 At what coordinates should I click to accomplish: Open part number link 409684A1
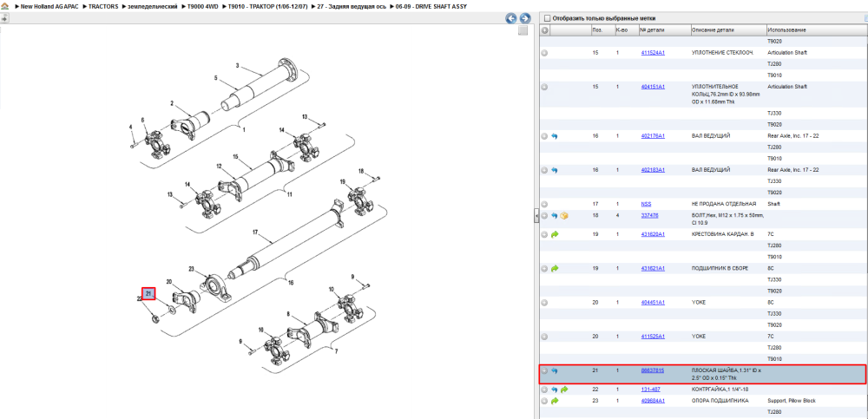tap(653, 401)
